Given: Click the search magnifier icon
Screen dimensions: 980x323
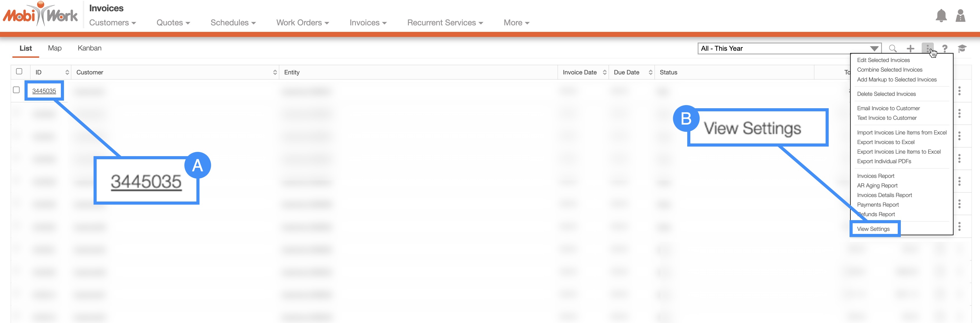Looking at the screenshot, I should tap(892, 48).
